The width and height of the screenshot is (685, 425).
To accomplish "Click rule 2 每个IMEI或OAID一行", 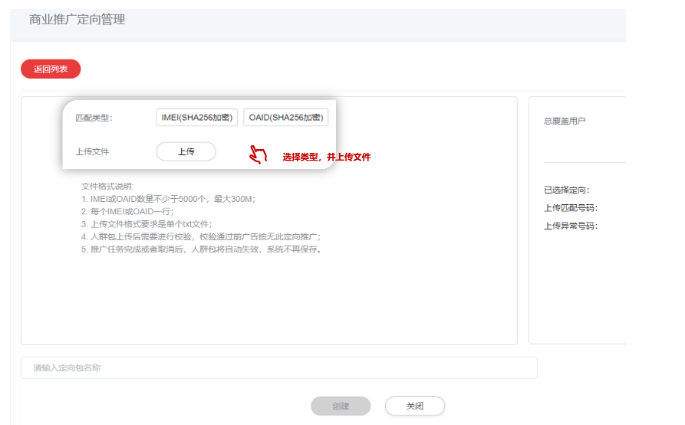I will point(127,211).
